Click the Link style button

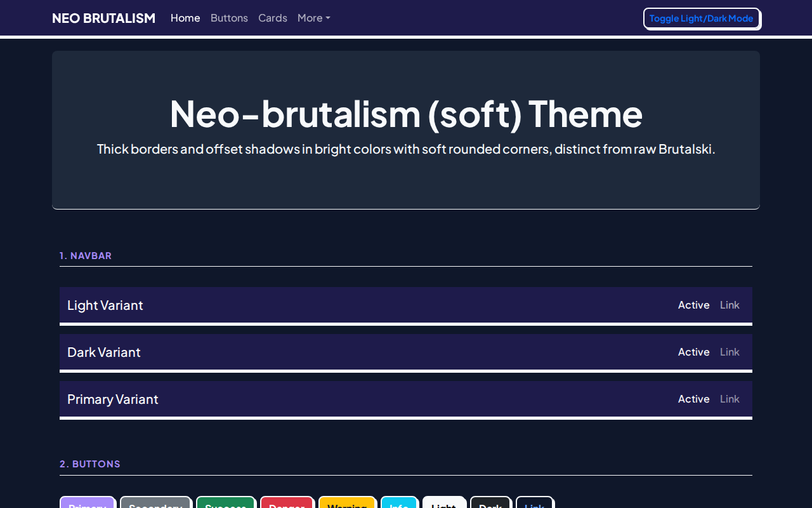coord(535,502)
